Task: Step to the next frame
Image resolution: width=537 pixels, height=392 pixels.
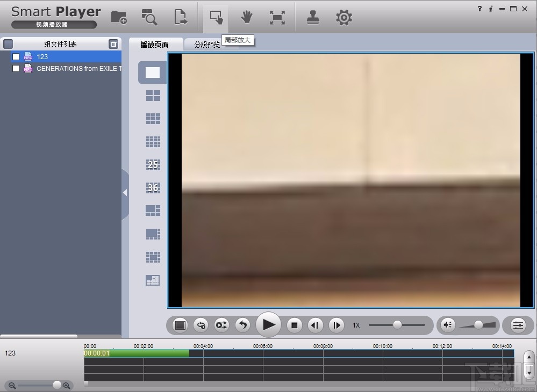Action: coord(336,325)
